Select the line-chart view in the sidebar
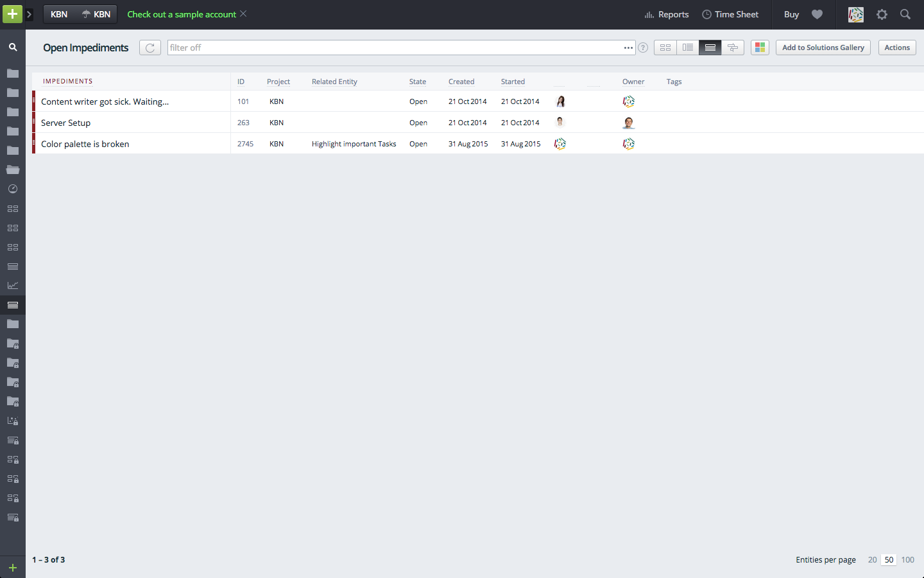924x578 pixels. click(x=13, y=285)
